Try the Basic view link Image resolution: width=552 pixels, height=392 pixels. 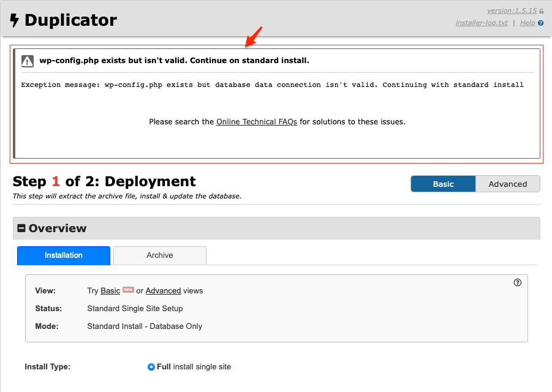110,291
